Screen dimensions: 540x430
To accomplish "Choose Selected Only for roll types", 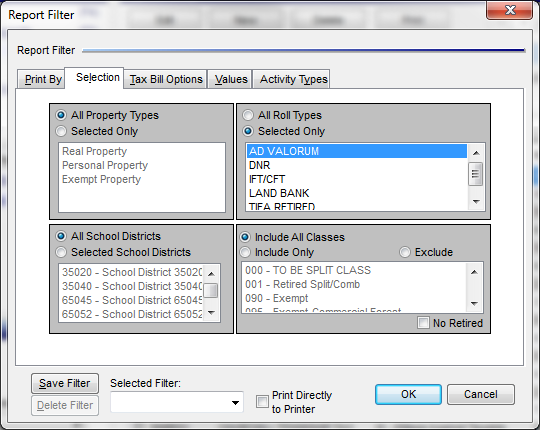I will pos(248,131).
